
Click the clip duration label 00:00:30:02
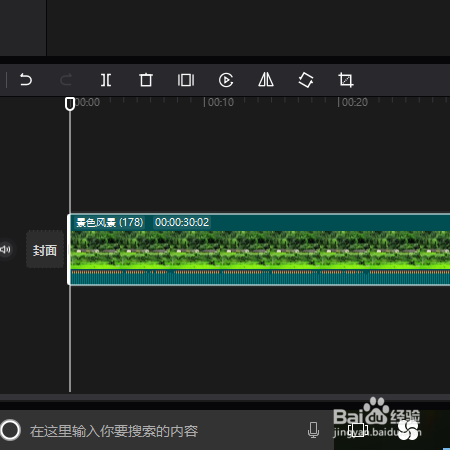[182, 222]
